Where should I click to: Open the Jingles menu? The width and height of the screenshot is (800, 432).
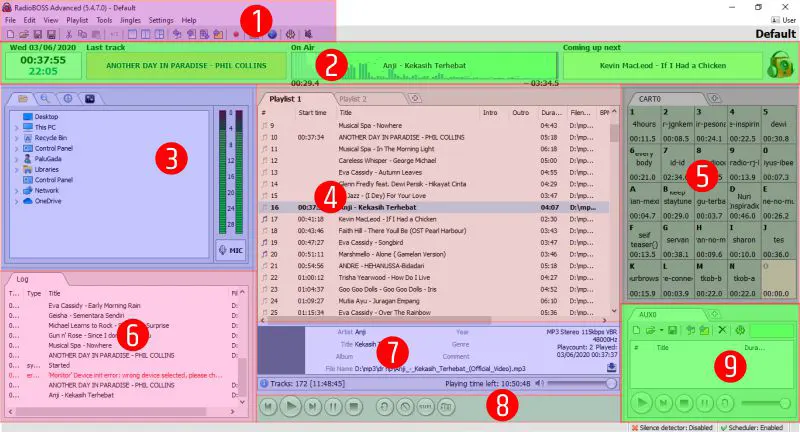(127, 20)
